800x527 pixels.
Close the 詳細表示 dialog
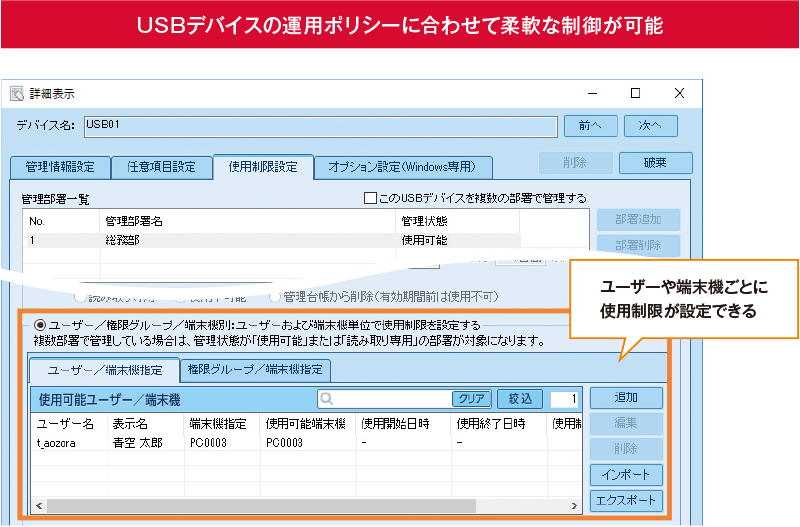[679, 93]
